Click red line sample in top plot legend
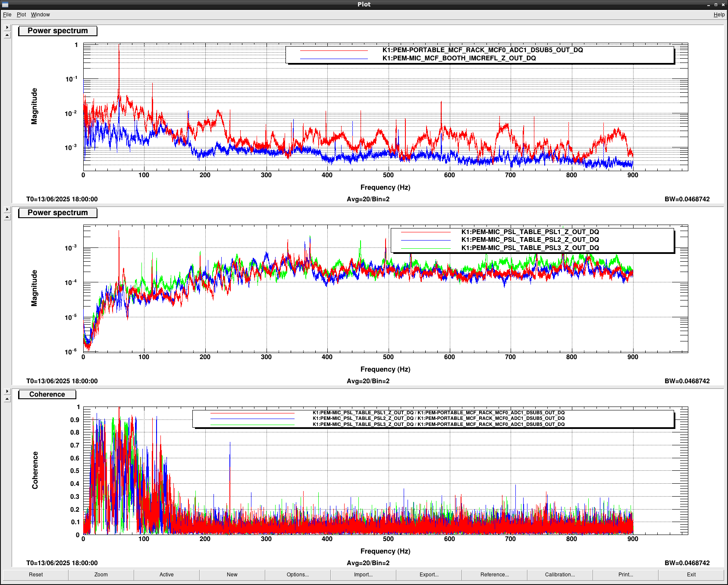Screen dimensions: 728x585 [x=334, y=51]
